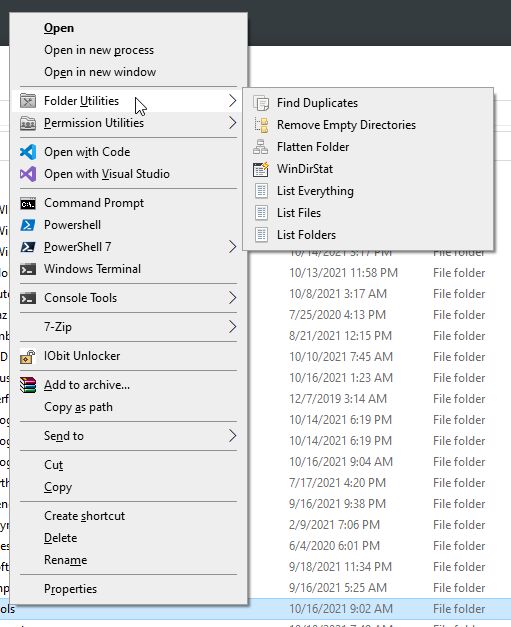This screenshot has height=627, width=511.
Task: Select Create shortcut
Action: [x=84, y=516]
